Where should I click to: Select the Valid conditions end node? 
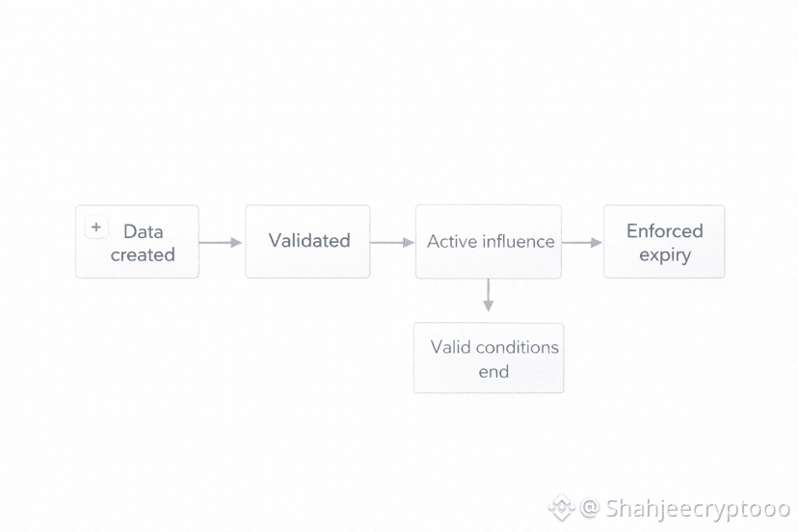[x=489, y=359]
